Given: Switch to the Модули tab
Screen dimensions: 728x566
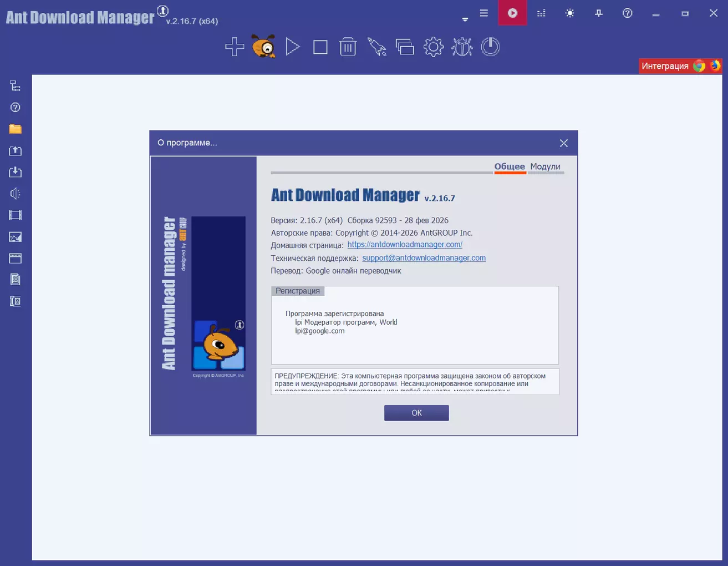Looking at the screenshot, I should (545, 166).
